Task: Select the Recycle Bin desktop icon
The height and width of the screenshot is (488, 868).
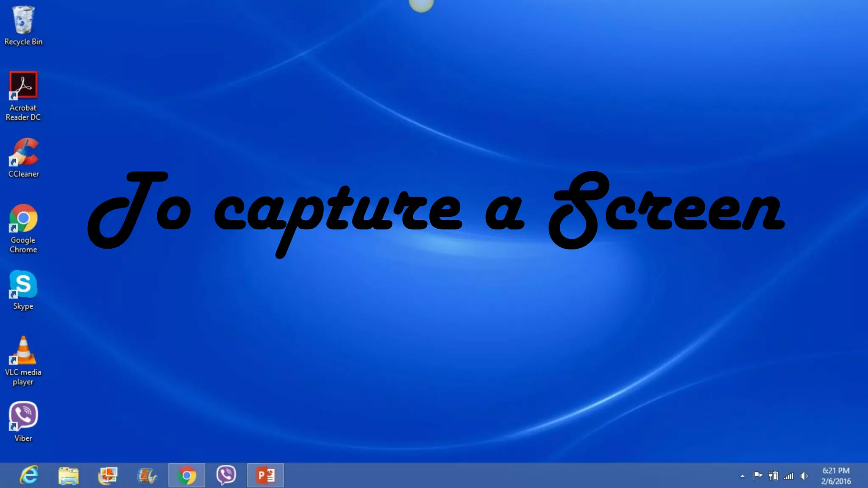Action: click(23, 25)
